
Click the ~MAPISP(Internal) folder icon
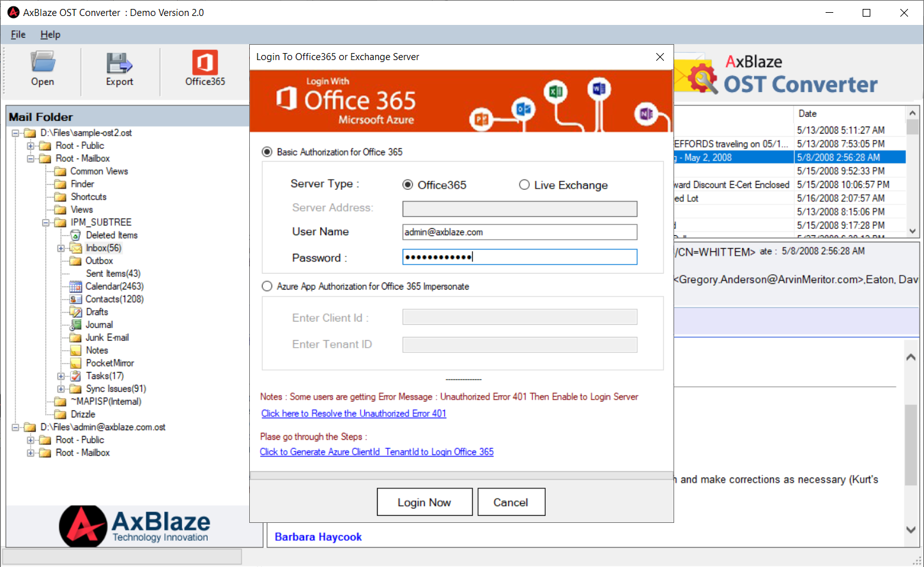pyautogui.click(x=60, y=401)
